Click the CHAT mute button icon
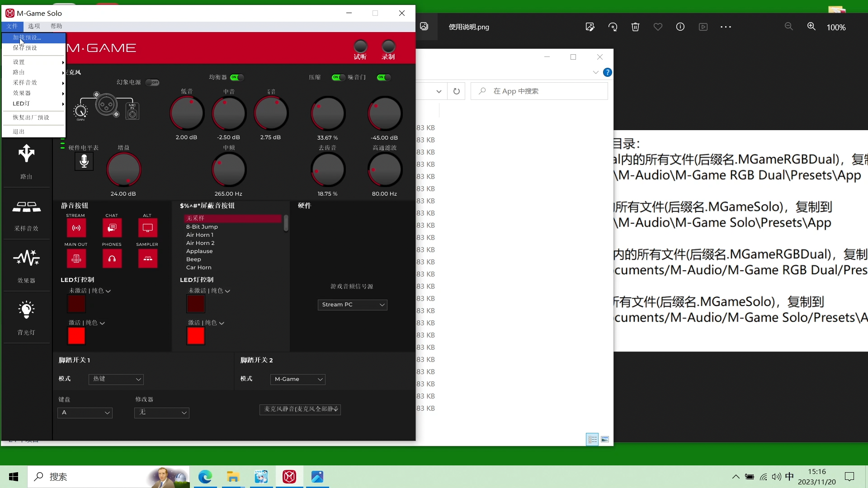The image size is (868, 488). click(x=112, y=228)
